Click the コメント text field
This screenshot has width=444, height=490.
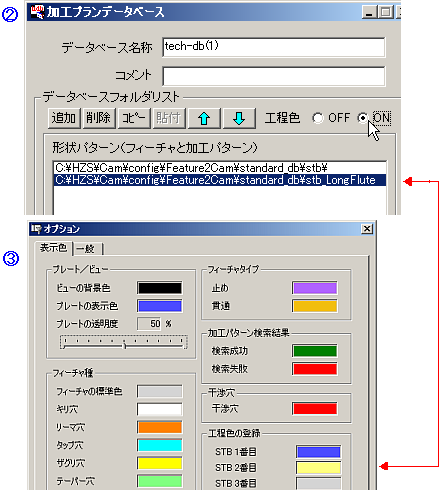click(274, 76)
